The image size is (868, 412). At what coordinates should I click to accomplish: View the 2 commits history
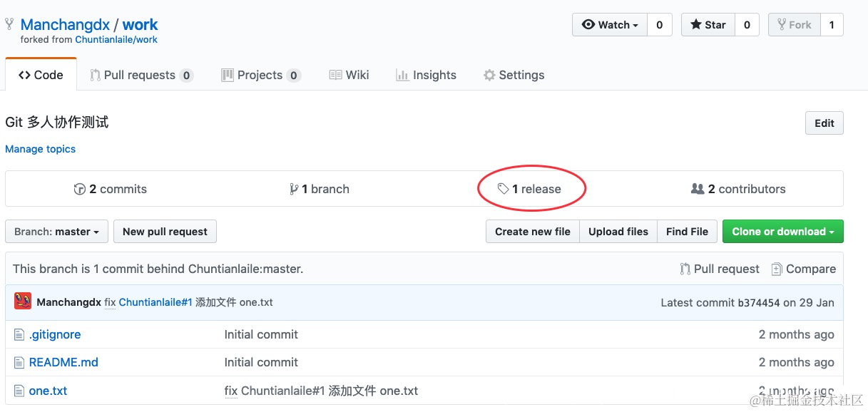pos(111,189)
